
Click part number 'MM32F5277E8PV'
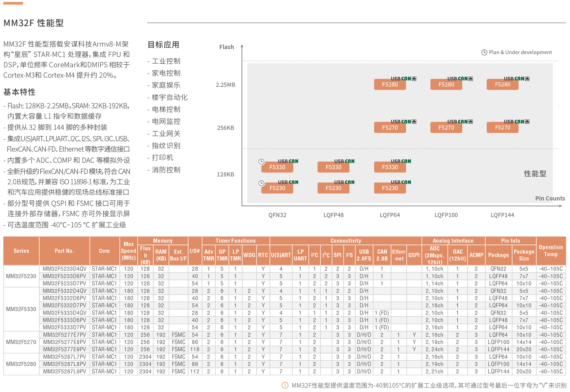click(64, 342)
